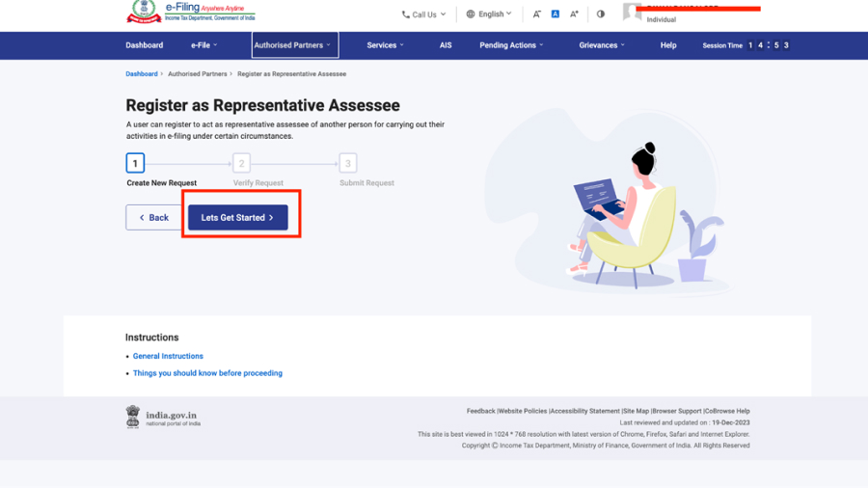Click the Feedback footer link
The image size is (868, 488).
pyautogui.click(x=480, y=411)
